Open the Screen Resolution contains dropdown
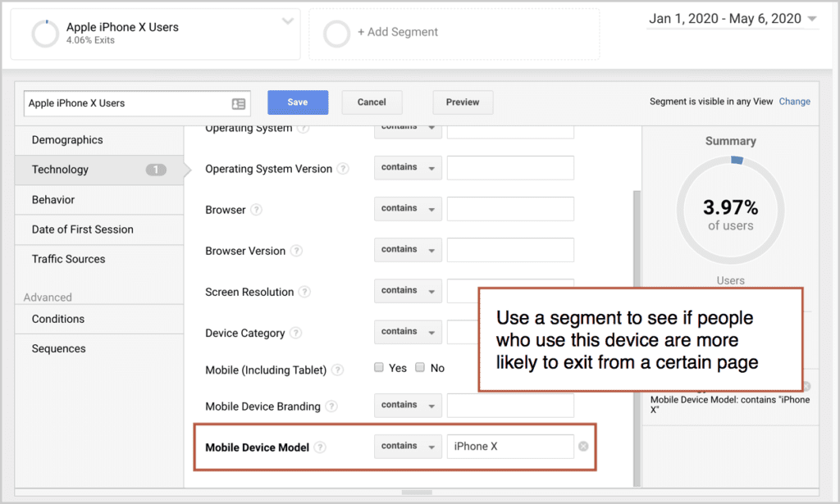Screen dimensions: 840x504 [x=408, y=291]
